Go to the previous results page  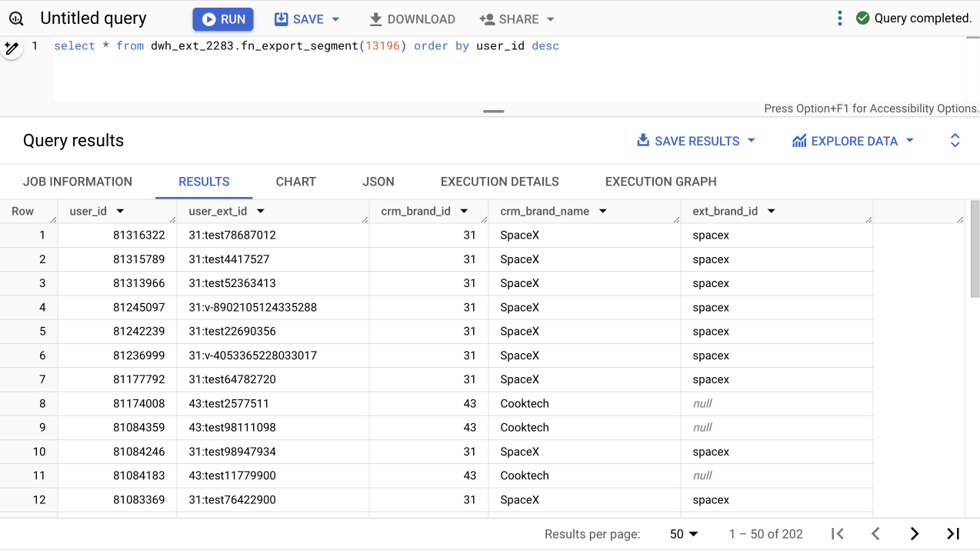tap(875, 534)
